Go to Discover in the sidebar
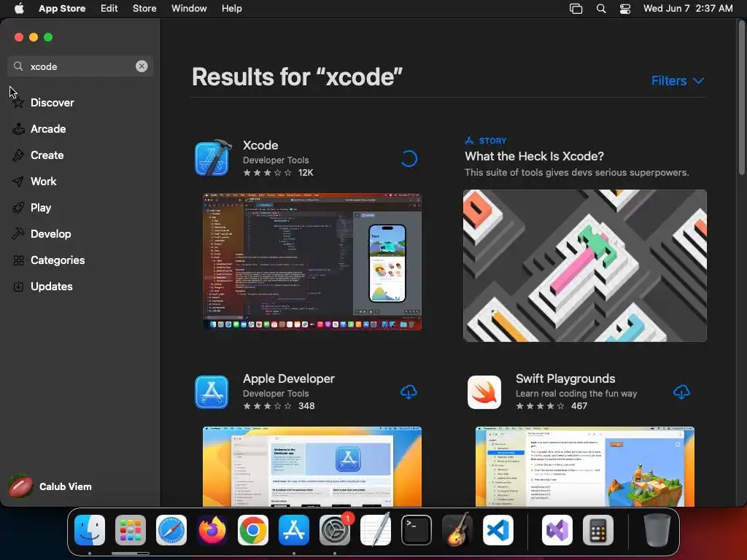This screenshot has height=560, width=747. pyautogui.click(x=52, y=102)
